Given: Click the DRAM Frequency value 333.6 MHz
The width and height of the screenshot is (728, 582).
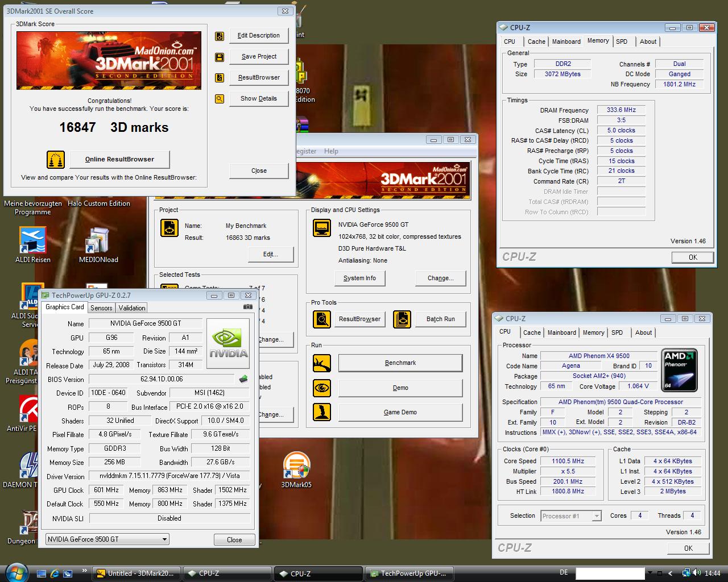Looking at the screenshot, I should 621,110.
